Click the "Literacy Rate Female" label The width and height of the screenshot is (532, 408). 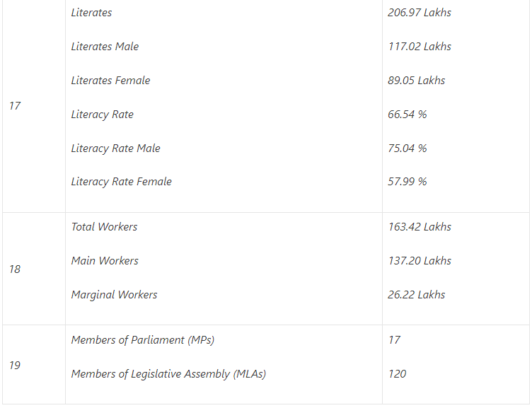121,182
